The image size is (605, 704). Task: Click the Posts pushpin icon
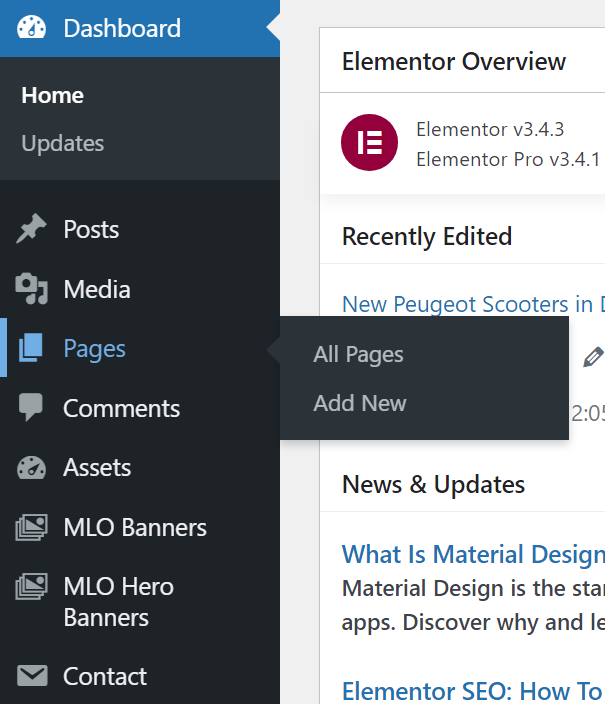tap(32, 230)
